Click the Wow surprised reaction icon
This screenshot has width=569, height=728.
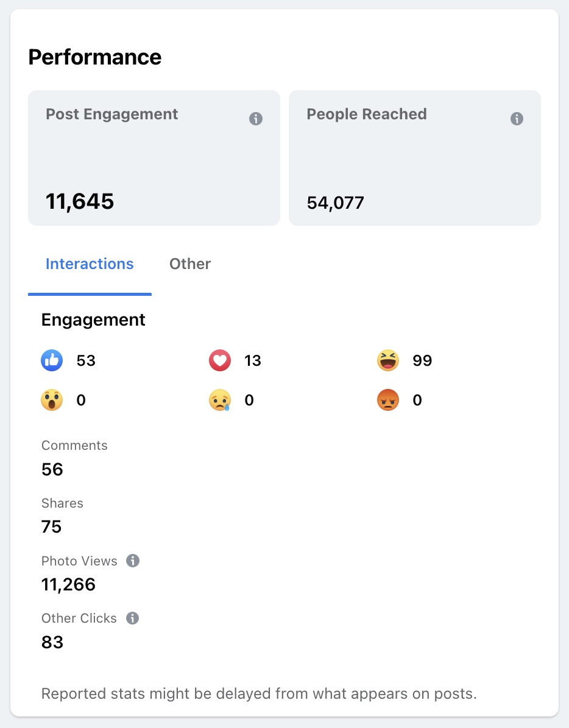[x=52, y=401]
